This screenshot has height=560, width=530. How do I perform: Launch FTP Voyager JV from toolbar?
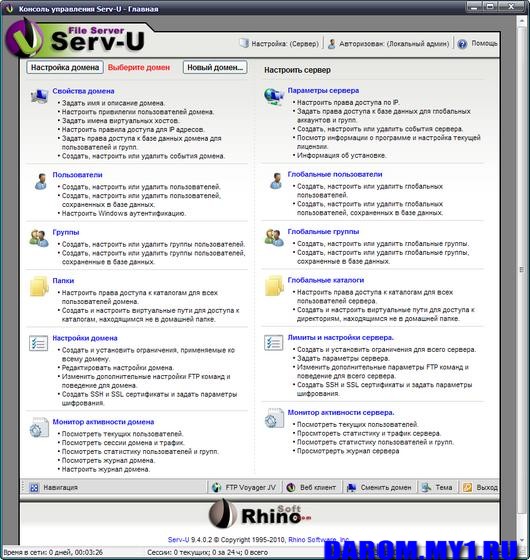point(244,488)
